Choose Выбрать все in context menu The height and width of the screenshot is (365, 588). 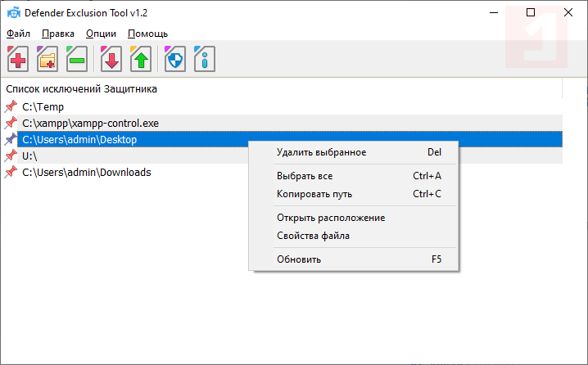pyautogui.click(x=354, y=176)
